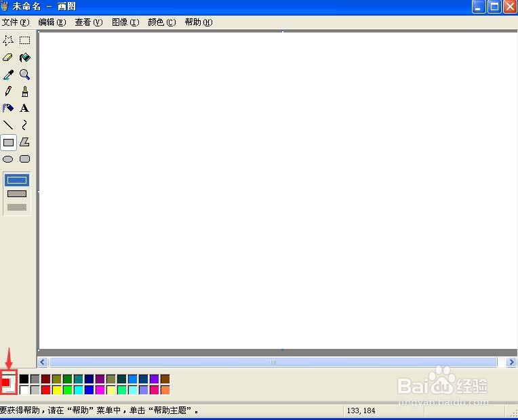The image size is (518, 420).
Task: Pick the magenta color swatch
Action: [x=100, y=390]
